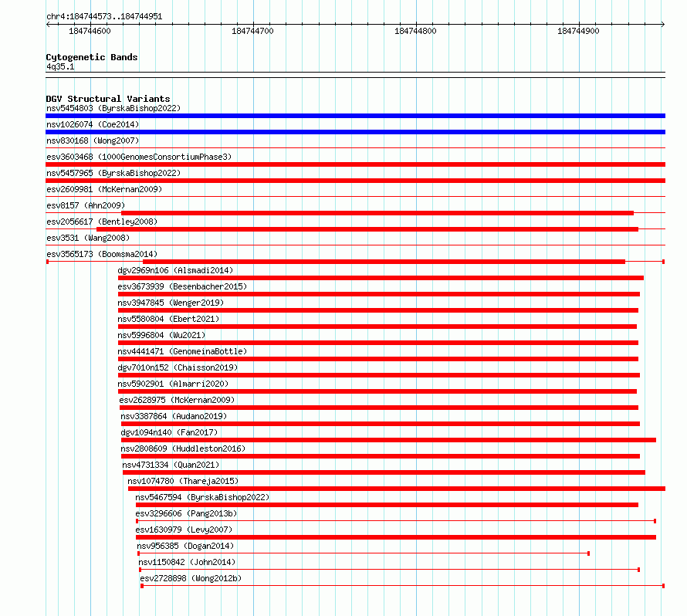Select nsv5902901 (Almarri2020) label
687x616 pixels.
(173, 384)
